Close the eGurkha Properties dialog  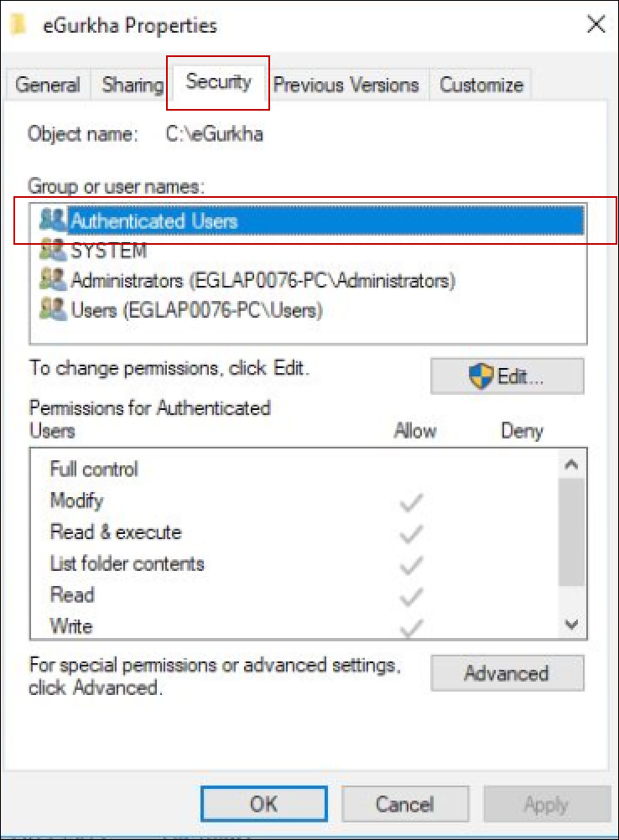(x=596, y=24)
